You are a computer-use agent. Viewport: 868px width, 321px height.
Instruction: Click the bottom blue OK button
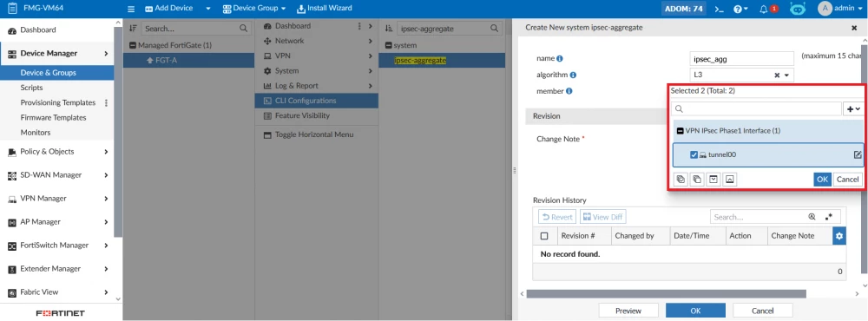(x=695, y=311)
